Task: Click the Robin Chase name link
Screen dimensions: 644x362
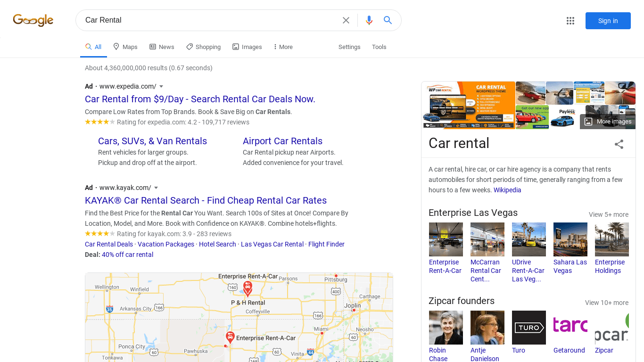Action: 438,354
